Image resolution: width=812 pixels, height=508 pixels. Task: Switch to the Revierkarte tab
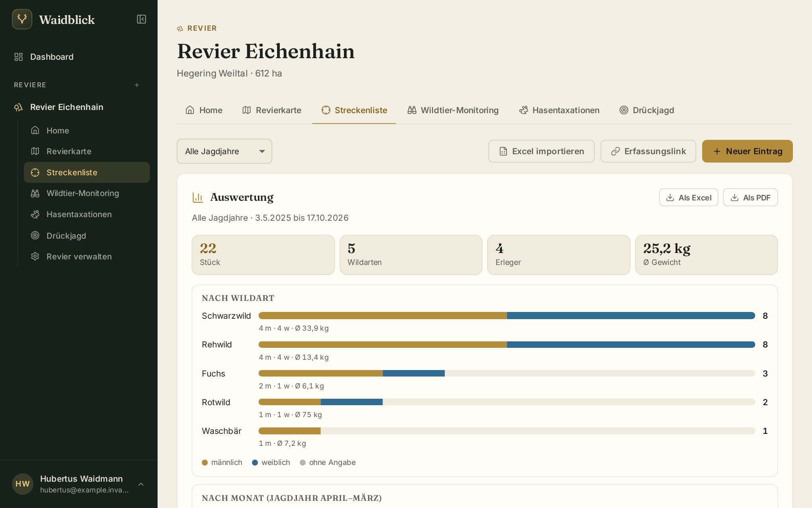272,110
